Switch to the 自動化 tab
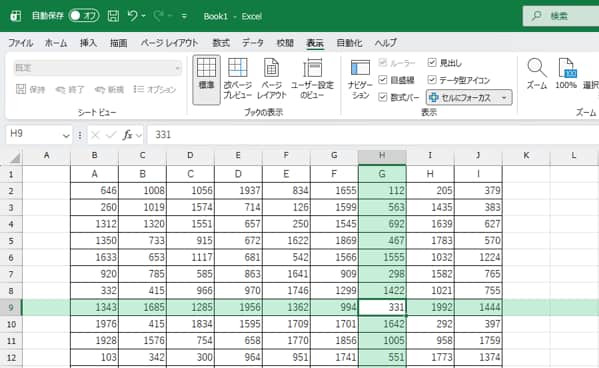Screen dimensions: 599x368 tap(349, 43)
